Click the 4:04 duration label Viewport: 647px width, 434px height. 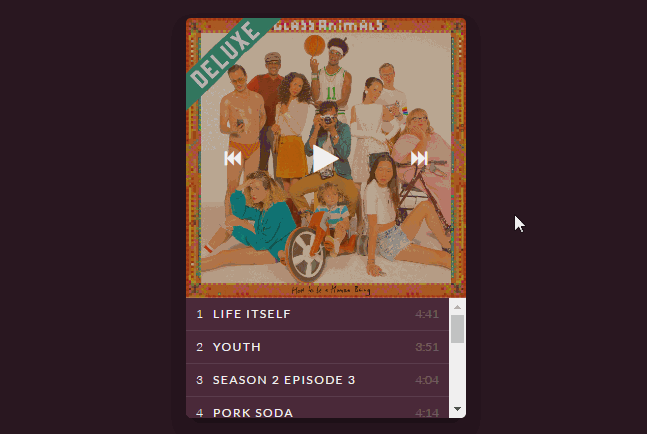[427, 380]
